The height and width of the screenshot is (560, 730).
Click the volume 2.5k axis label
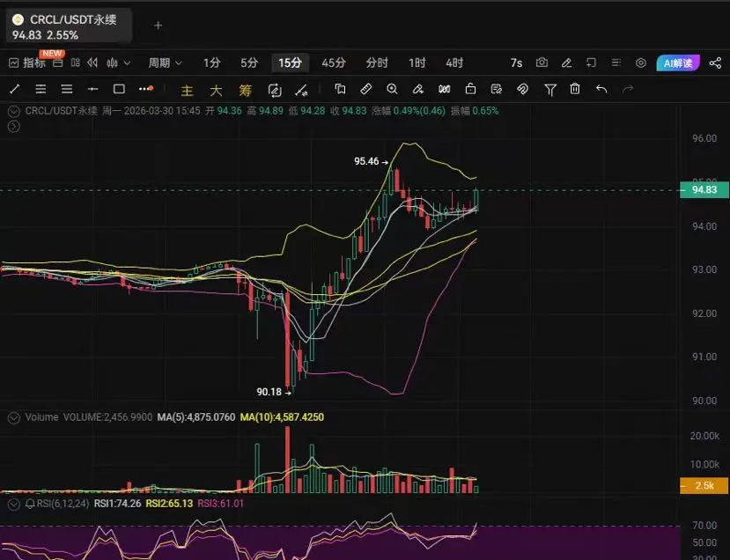(x=704, y=485)
